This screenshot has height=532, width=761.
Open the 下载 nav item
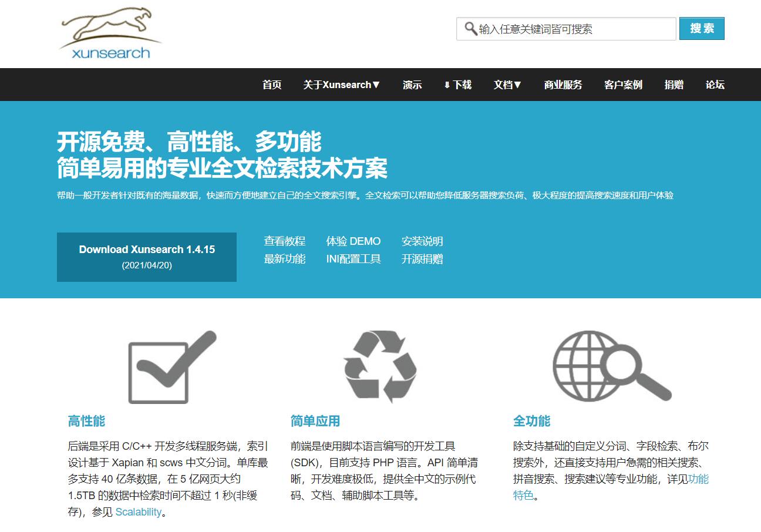pyautogui.click(x=458, y=85)
